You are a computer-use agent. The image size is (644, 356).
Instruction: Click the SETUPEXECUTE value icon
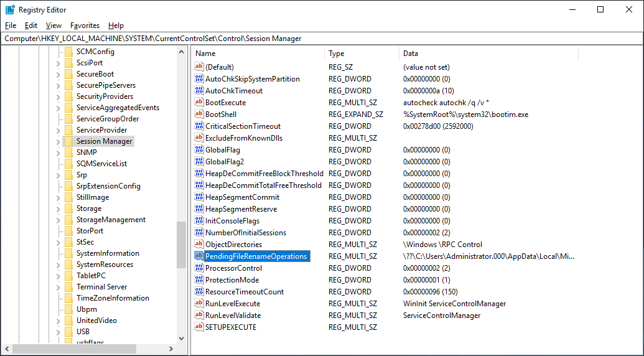coord(199,327)
